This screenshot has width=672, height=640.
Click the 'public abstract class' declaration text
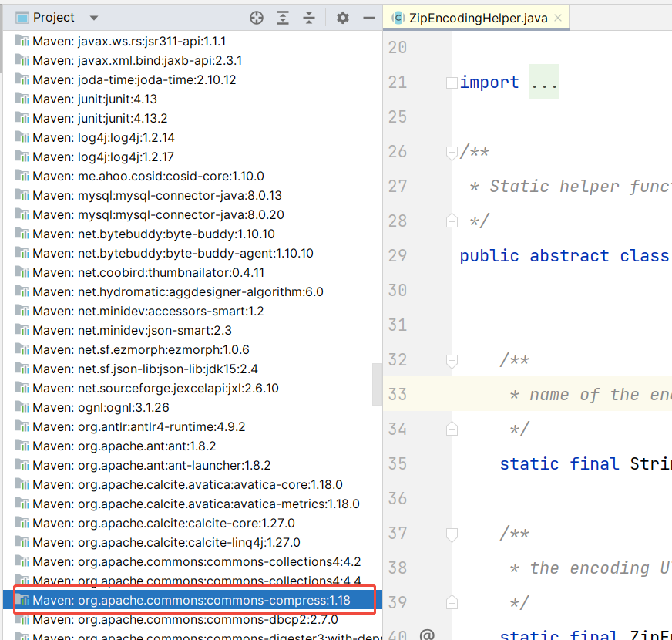pos(564,256)
